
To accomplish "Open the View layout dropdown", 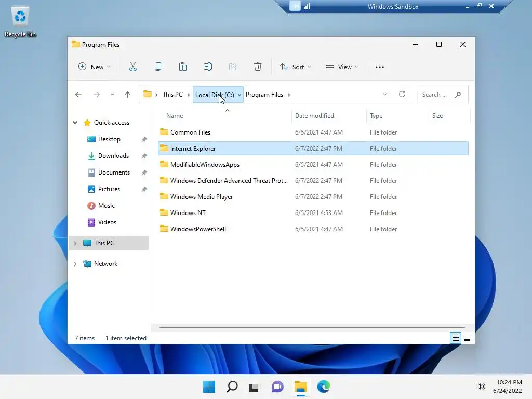I will [x=342, y=67].
